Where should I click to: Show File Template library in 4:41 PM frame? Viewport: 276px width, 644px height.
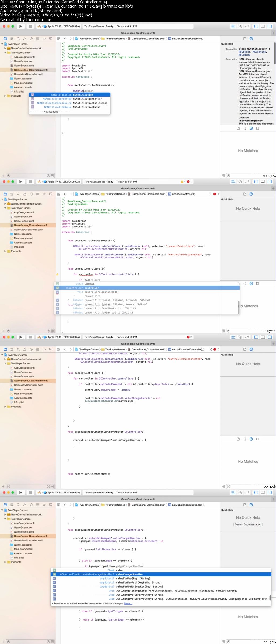coord(238,128)
